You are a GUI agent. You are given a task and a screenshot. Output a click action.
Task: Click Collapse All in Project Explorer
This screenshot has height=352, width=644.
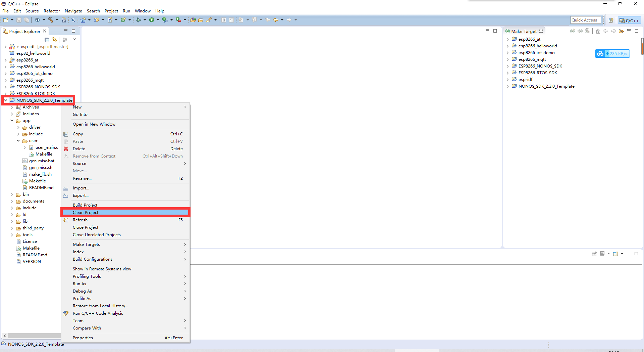[x=47, y=40]
